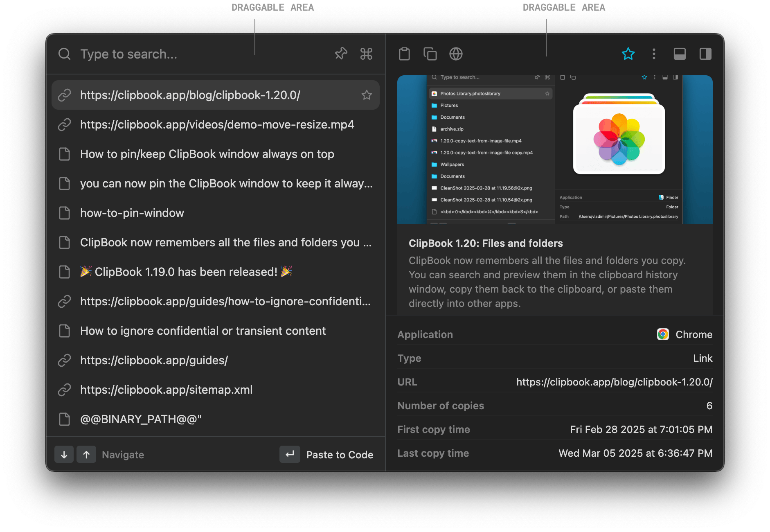Viewport: 770px width, 532px height.
Task: Click the paste clipboard icon in preview toolbar
Action: tap(404, 54)
